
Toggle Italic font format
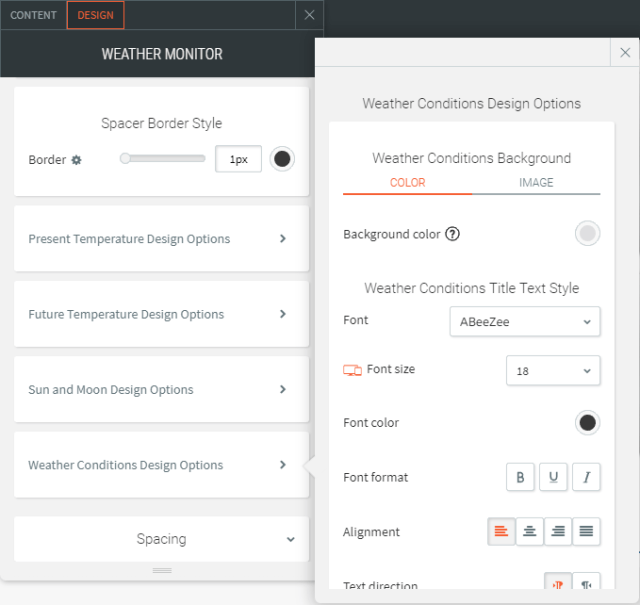point(586,477)
